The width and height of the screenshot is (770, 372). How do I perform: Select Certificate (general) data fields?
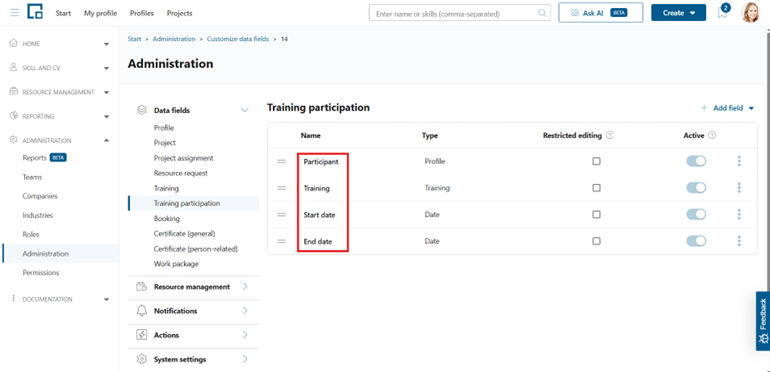(x=185, y=234)
